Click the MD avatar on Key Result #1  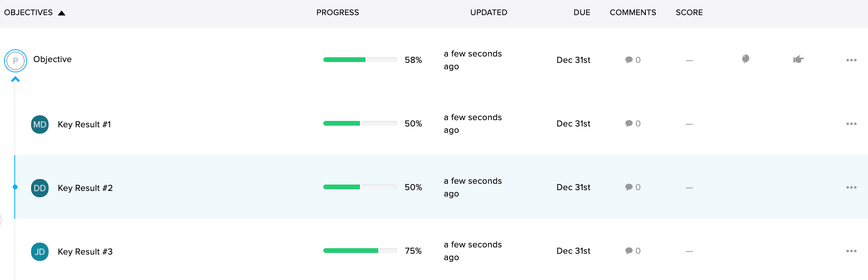[40, 124]
